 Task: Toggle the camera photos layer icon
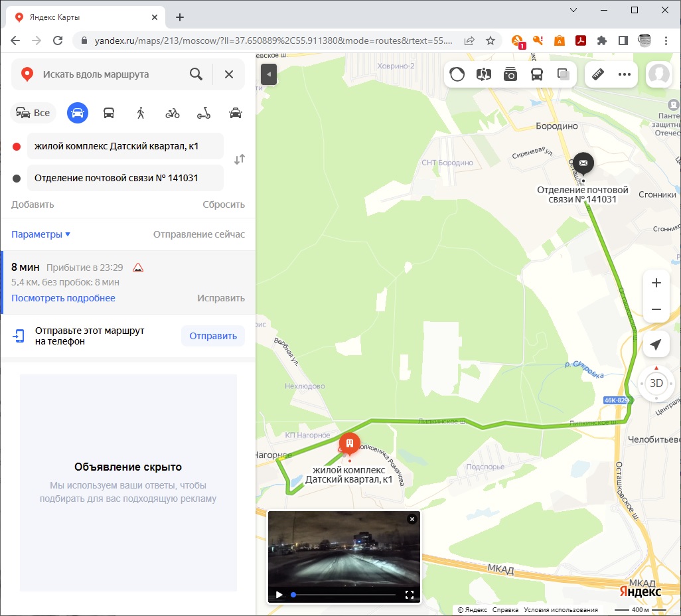[x=510, y=75]
